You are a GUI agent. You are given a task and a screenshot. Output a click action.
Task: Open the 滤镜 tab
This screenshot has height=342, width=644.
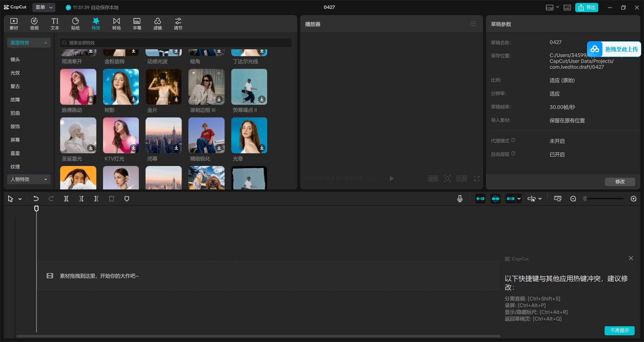pos(157,24)
